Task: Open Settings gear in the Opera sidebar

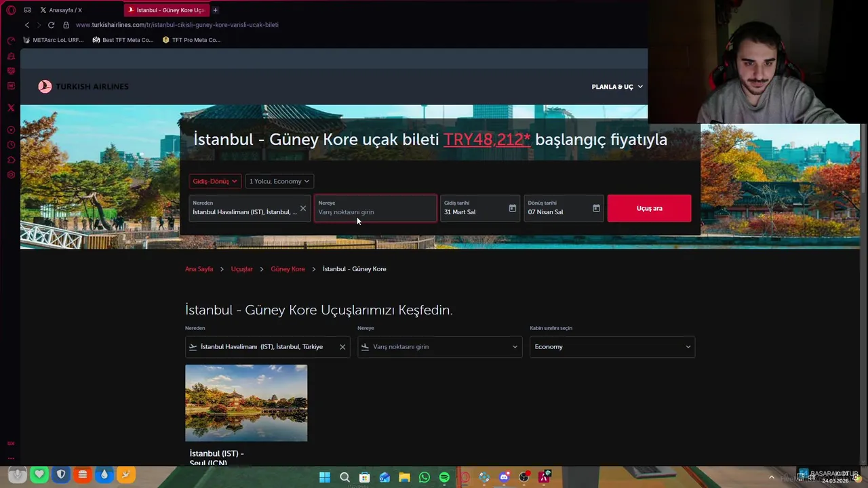Action: click(11, 175)
